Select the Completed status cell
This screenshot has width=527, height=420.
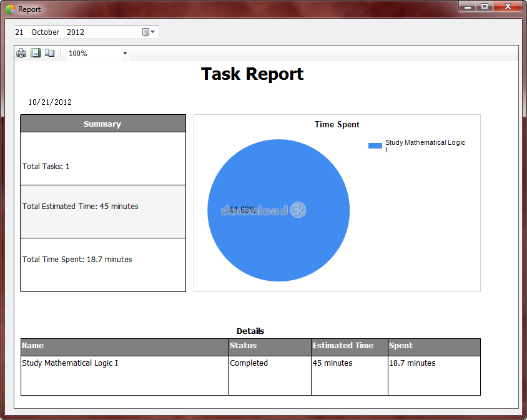(x=249, y=363)
